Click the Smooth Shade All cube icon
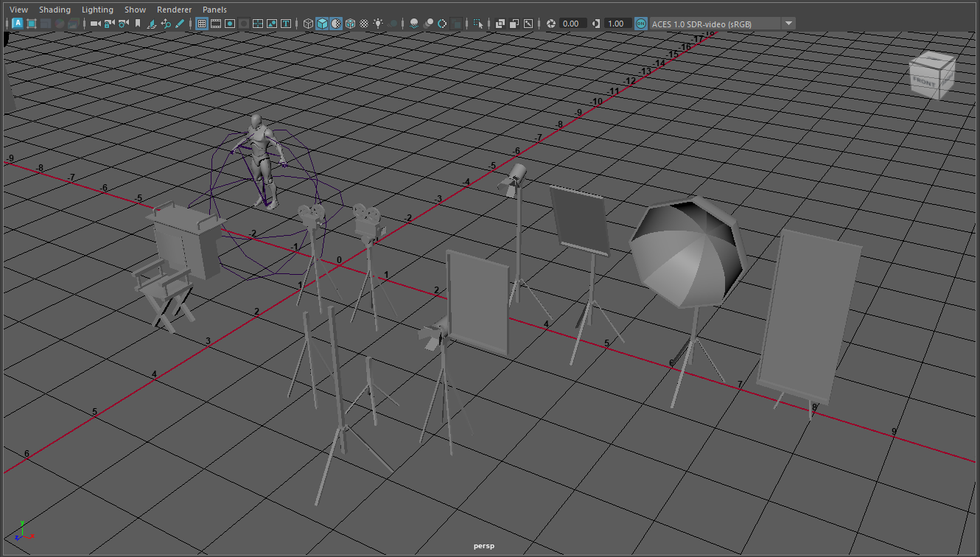 pos(322,24)
